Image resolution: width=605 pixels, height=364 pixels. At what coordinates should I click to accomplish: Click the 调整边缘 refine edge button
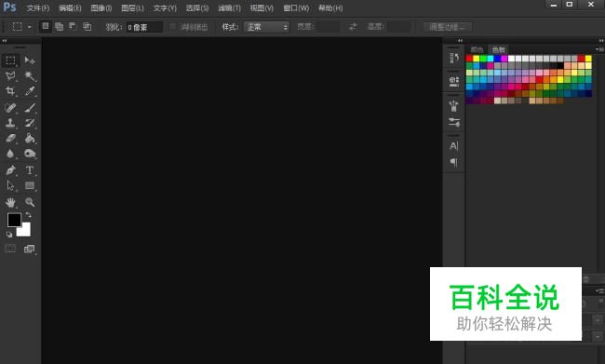point(447,27)
